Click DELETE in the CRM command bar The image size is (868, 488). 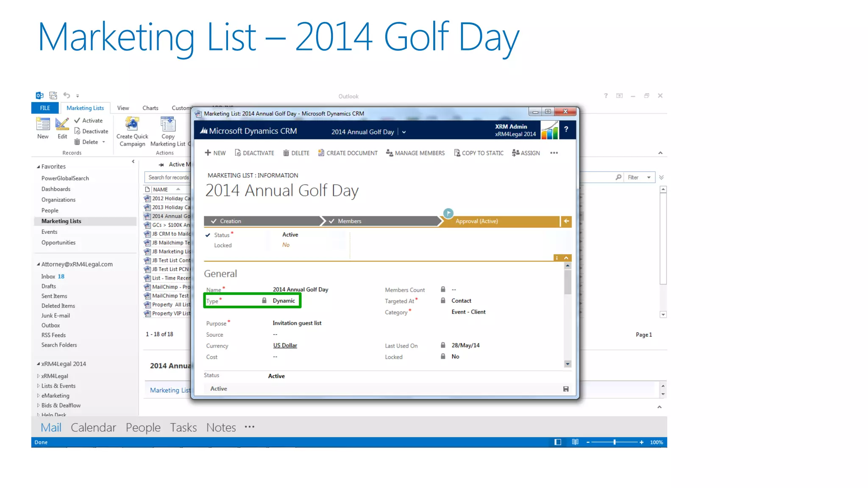coord(296,153)
